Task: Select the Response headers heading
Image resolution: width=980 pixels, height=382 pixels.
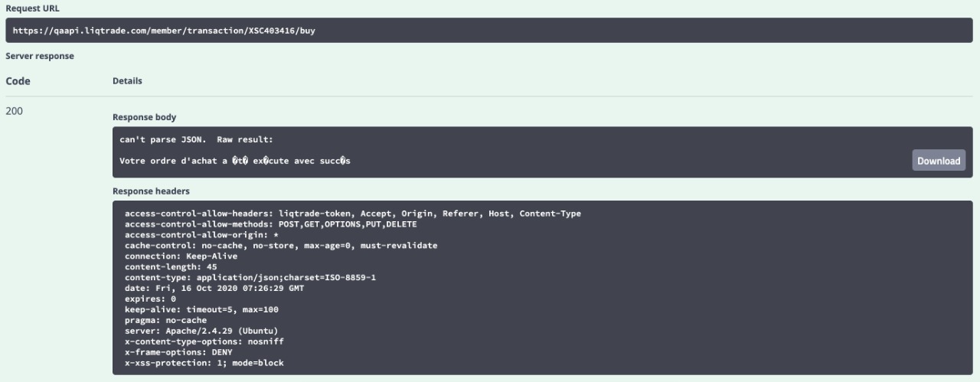Action: [151, 191]
